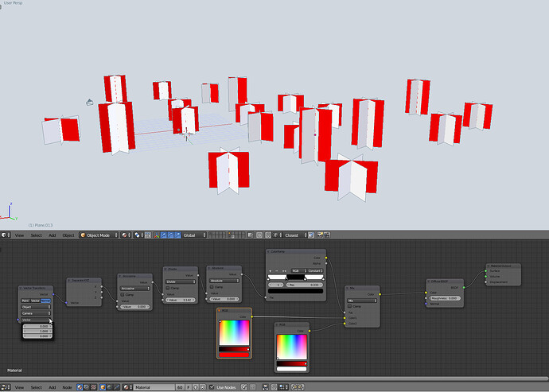Open the Object Mode dropdown
Image resolution: width=549 pixels, height=392 pixels.
99,235
